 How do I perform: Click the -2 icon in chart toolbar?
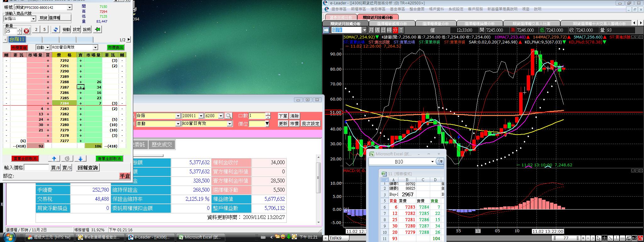click(x=634, y=238)
